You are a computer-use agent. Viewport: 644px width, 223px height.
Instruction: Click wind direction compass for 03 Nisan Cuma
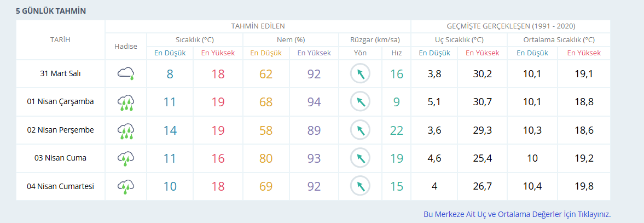pyautogui.click(x=360, y=158)
